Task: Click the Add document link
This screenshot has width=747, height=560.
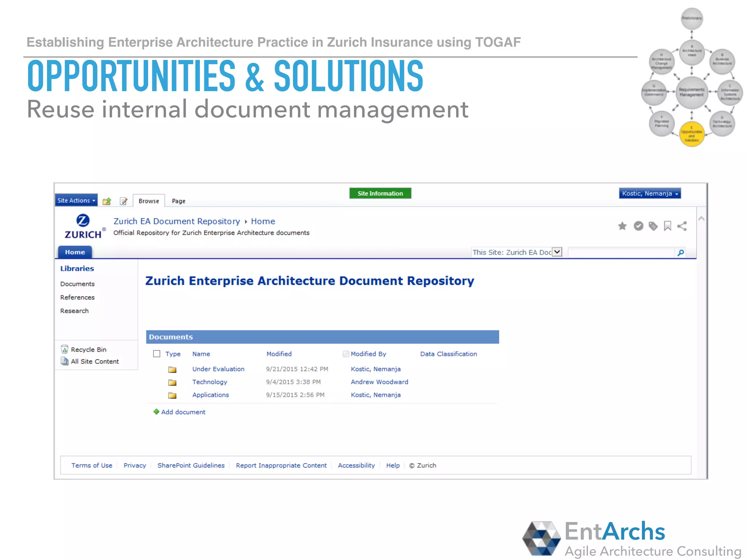Action: tap(183, 412)
